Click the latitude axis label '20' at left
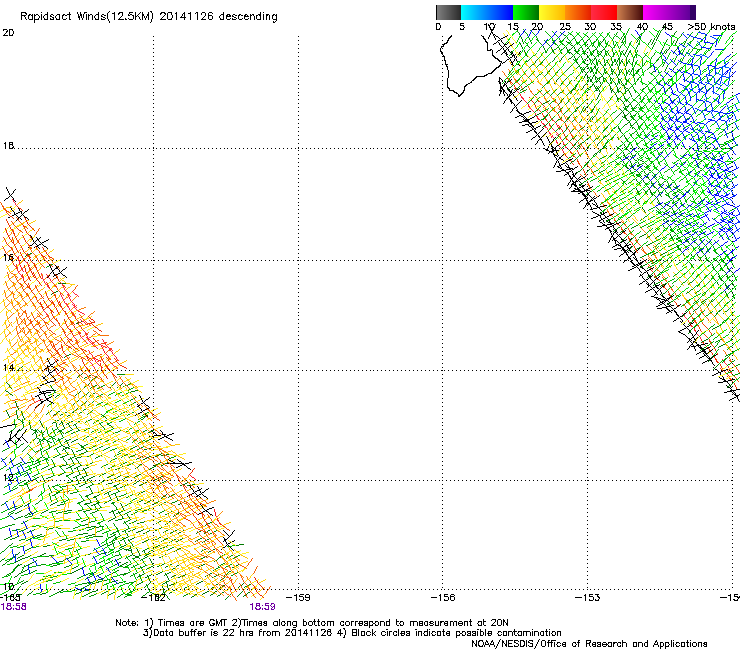Viewport: 740px width, 650px height. (8, 33)
